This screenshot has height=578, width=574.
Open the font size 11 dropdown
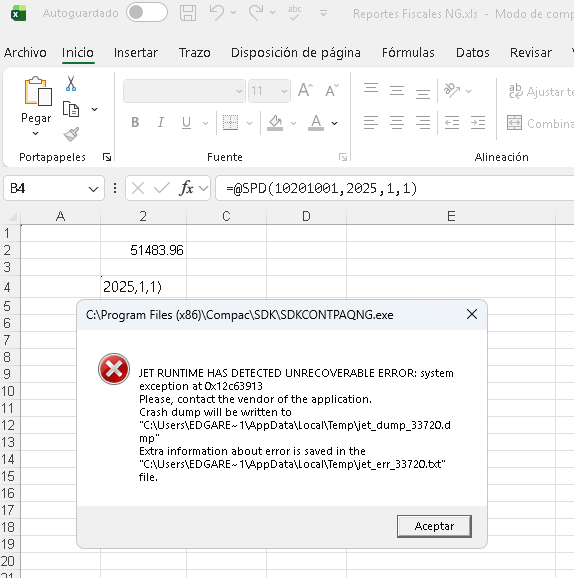[x=284, y=91]
